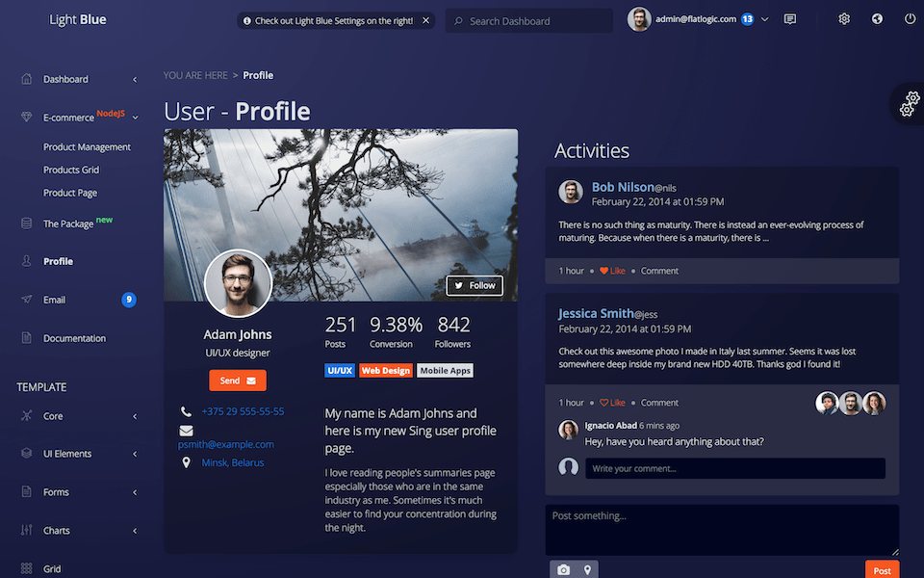Click the power/logout icon

pos(909,18)
